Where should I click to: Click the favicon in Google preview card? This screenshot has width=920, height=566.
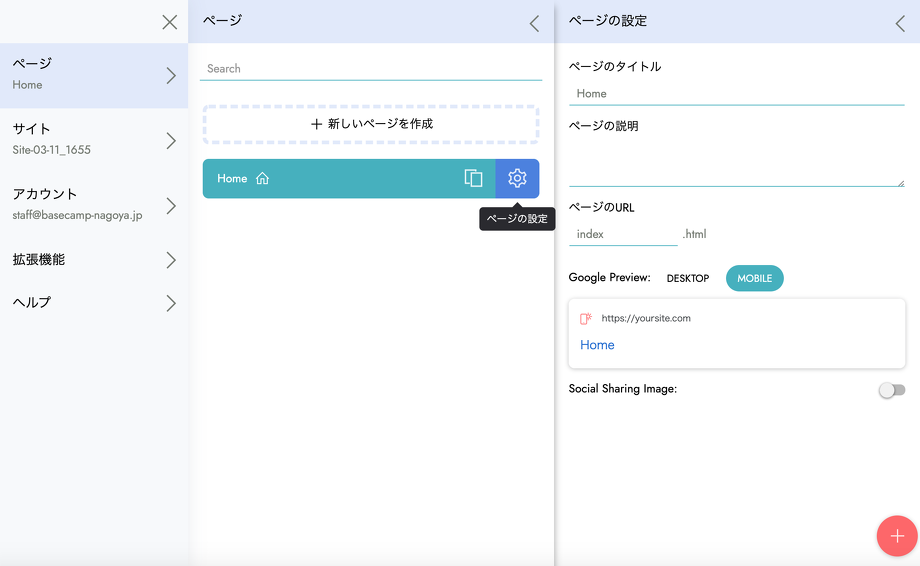click(x=586, y=318)
